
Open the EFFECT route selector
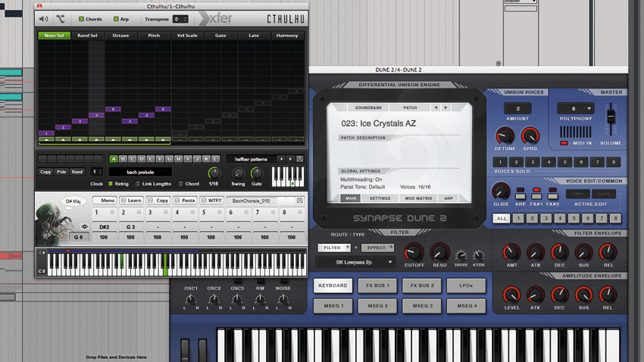[x=377, y=248]
